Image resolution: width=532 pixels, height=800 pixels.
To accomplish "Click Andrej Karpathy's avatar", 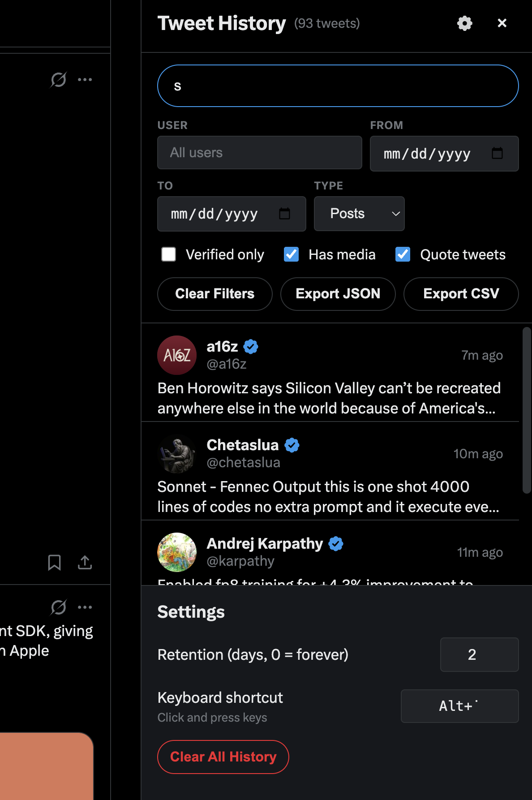I will point(177,552).
